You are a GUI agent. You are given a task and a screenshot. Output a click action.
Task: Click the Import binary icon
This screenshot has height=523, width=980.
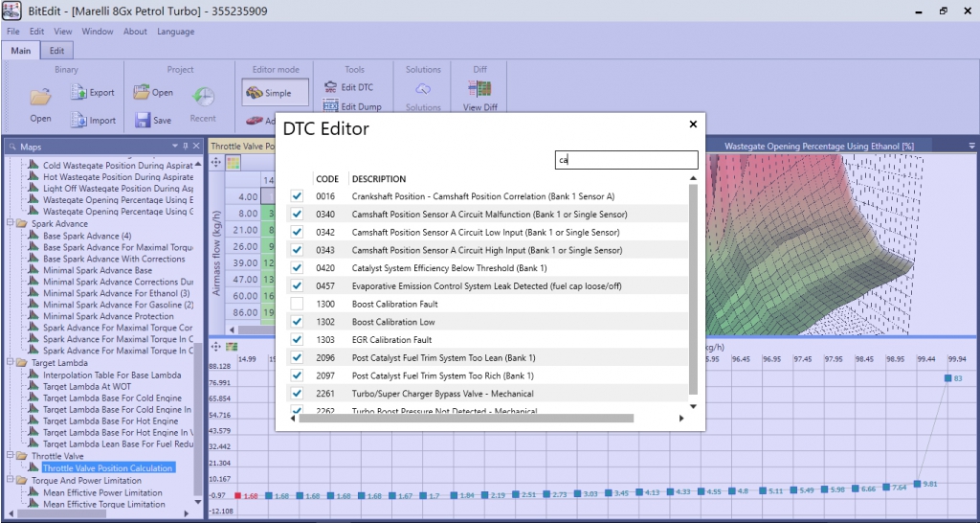point(78,120)
